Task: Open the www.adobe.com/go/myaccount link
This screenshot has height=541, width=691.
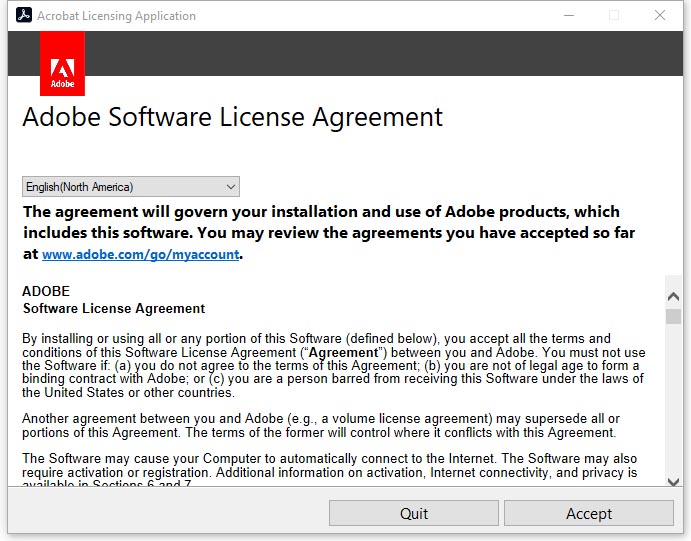Action: click(141, 255)
